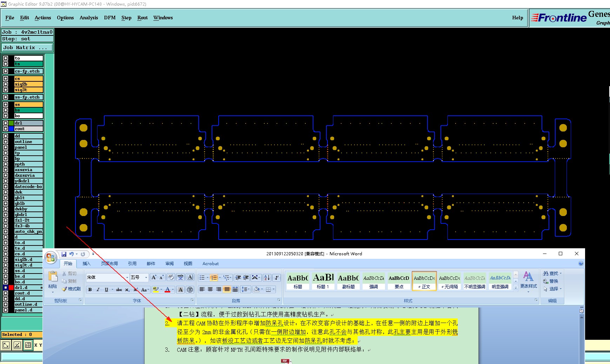610x364 pixels.
Task: Switch to the Acrobat tab in Word
Action: coord(211,264)
